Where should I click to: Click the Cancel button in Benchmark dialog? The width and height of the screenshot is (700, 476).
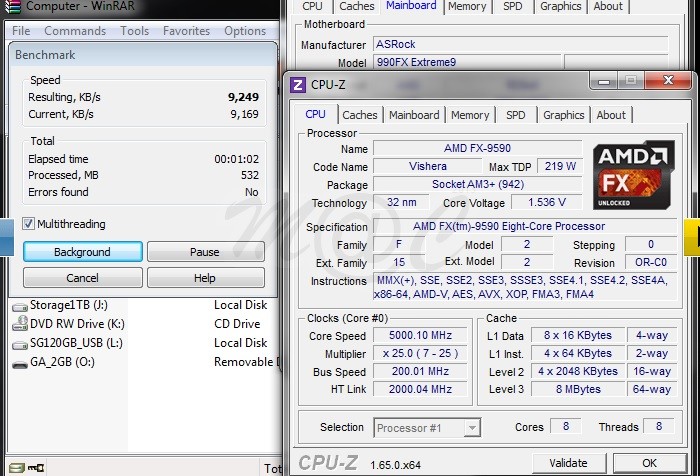tap(82, 278)
